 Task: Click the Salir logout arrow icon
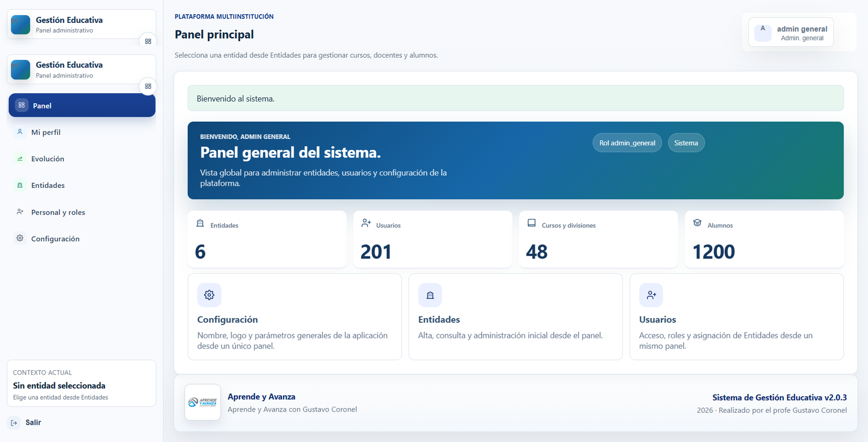coord(14,422)
